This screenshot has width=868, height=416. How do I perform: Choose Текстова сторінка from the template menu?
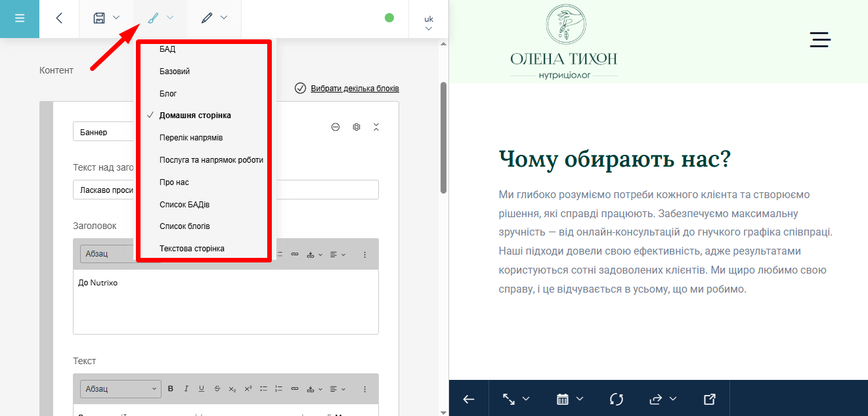[192, 249]
